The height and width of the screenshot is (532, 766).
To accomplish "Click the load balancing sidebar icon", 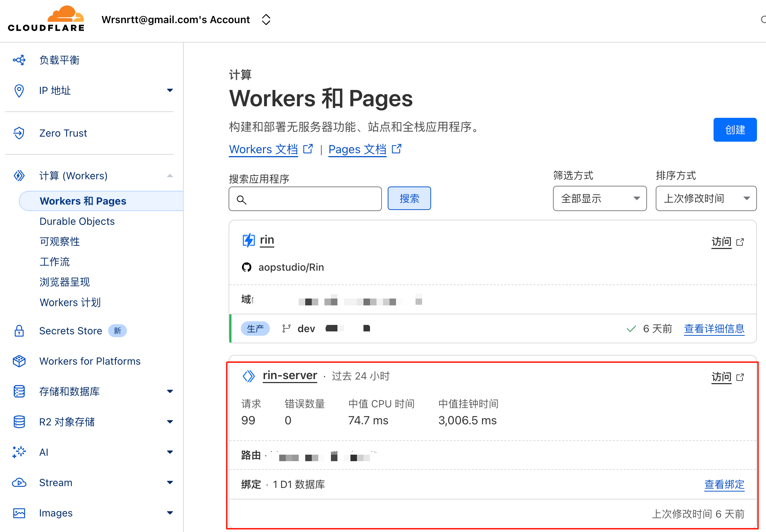I will [19, 60].
